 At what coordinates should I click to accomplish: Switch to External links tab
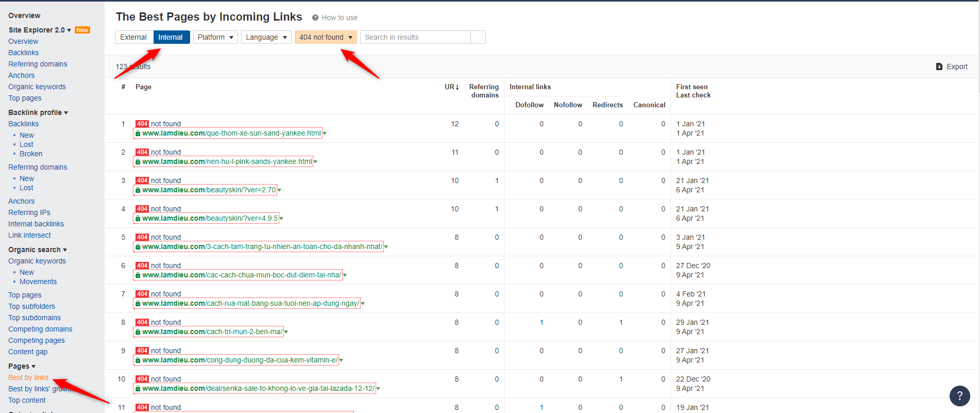pyautogui.click(x=133, y=37)
